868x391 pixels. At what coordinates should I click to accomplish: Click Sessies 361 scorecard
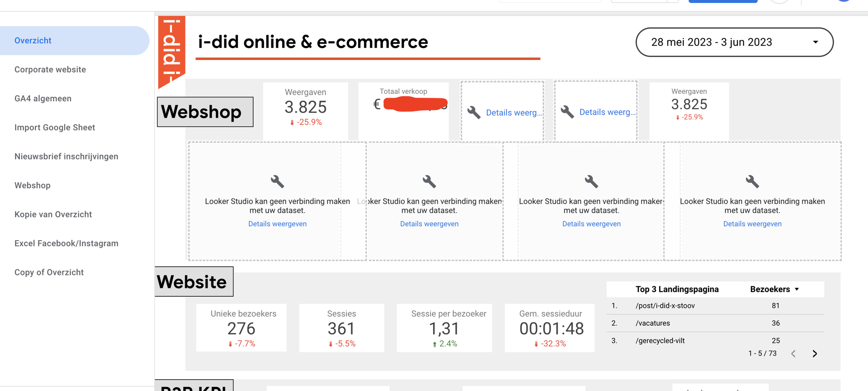(342, 328)
